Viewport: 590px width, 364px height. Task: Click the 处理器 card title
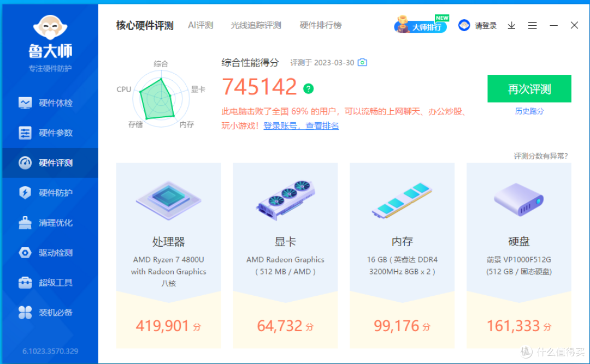pyautogui.click(x=168, y=241)
